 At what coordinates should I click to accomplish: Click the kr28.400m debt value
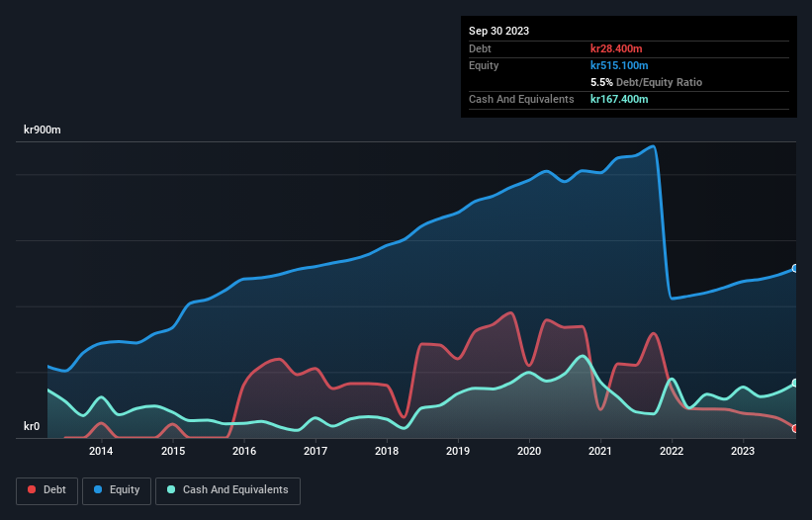[616, 48]
